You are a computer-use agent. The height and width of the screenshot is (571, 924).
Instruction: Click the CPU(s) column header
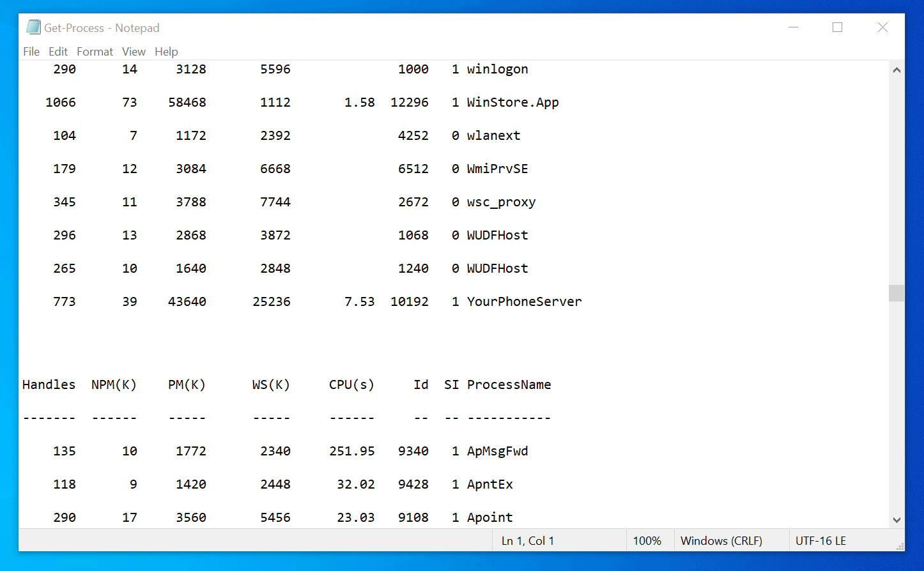(352, 384)
